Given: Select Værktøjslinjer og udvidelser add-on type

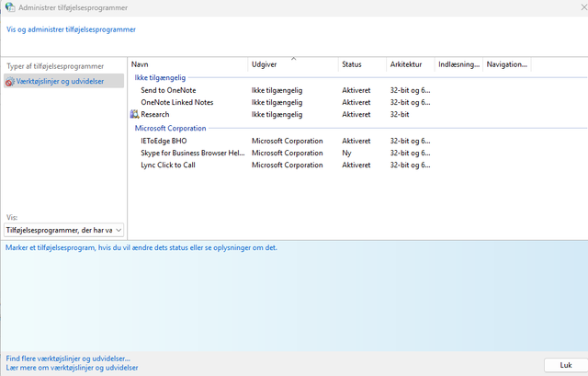Looking at the screenshot, I should point(63,82).
